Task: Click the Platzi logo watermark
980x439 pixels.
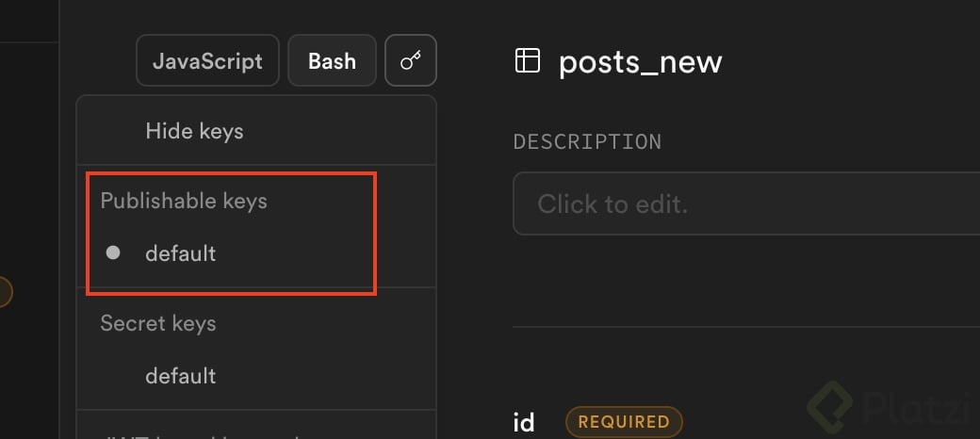Action: click(830, 405)
